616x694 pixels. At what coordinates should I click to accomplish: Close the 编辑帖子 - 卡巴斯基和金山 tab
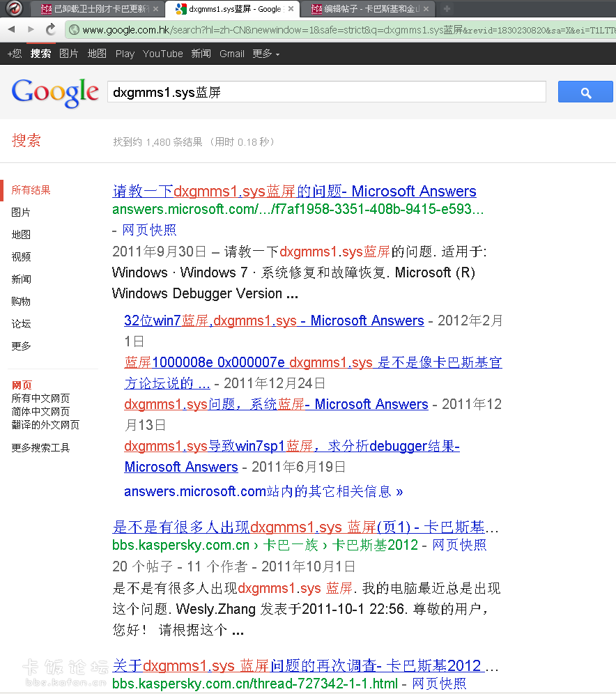(426, 9)
